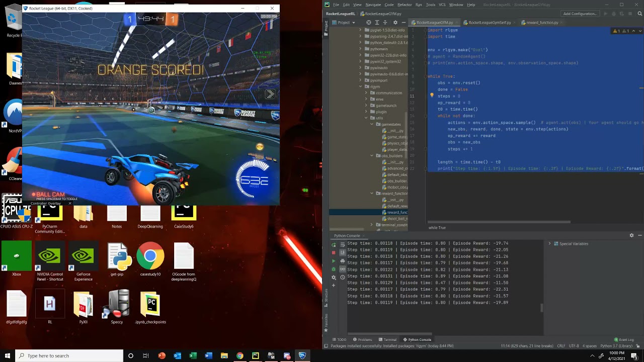This screenshot has width=644, height=362.
Task: Click the Search Everywhere magnifier in PyCharm
Action: (639, 14)
